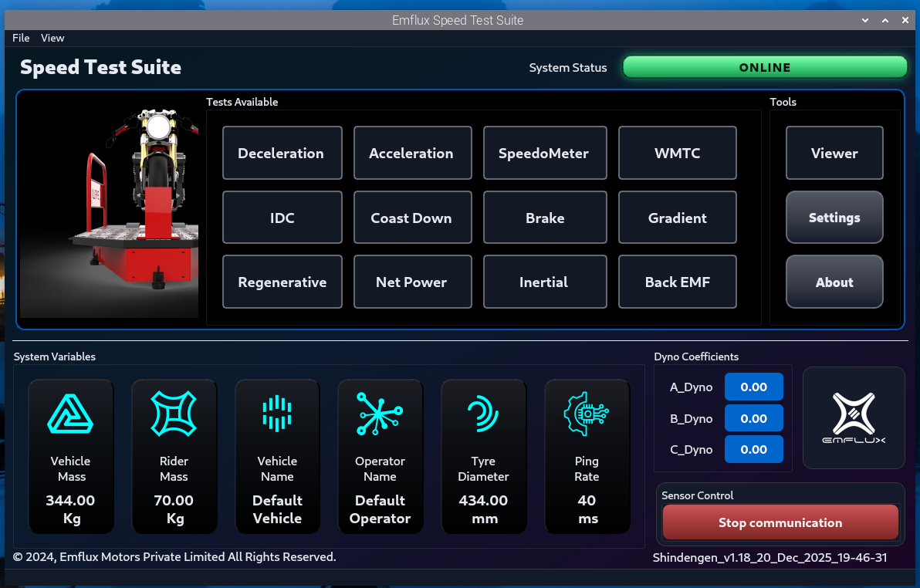The height and width of the screenshot is (588, 920).
Task: Click the 434.00 mm tyre diameter value
Action: (x=483, y=509)
